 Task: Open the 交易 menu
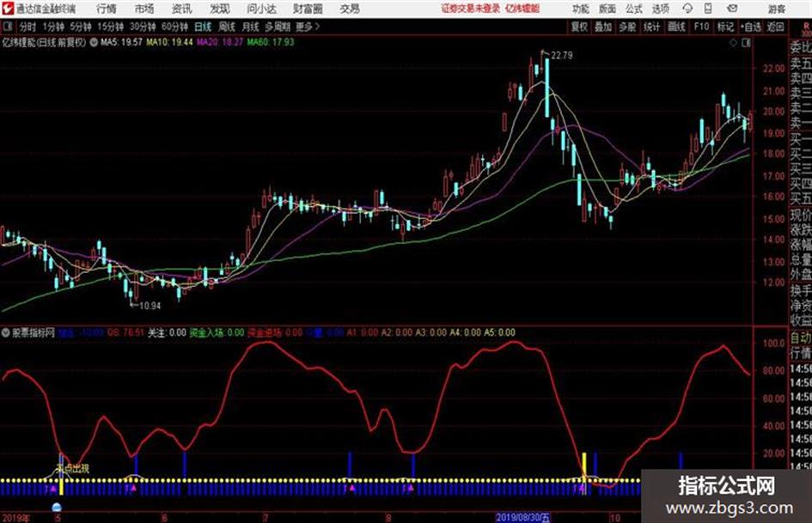click(x=350, y=9)
